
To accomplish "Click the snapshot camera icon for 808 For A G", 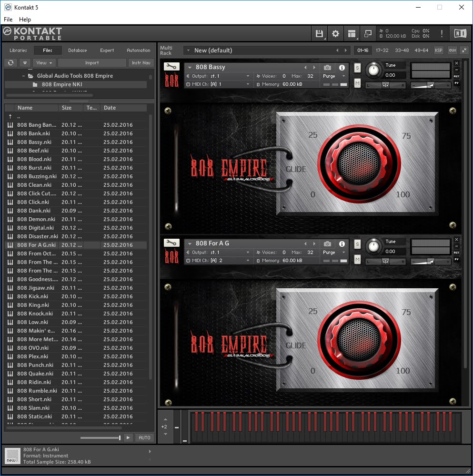I will click(x=327, y=244).
